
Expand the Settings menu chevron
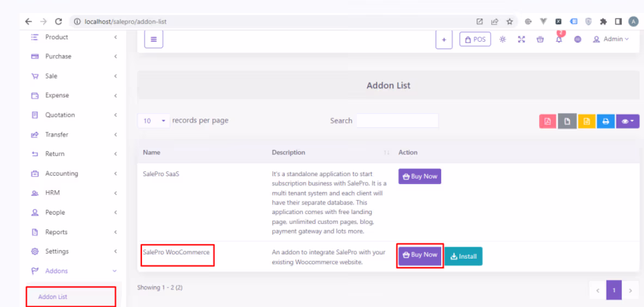click(x=115, y=251)
